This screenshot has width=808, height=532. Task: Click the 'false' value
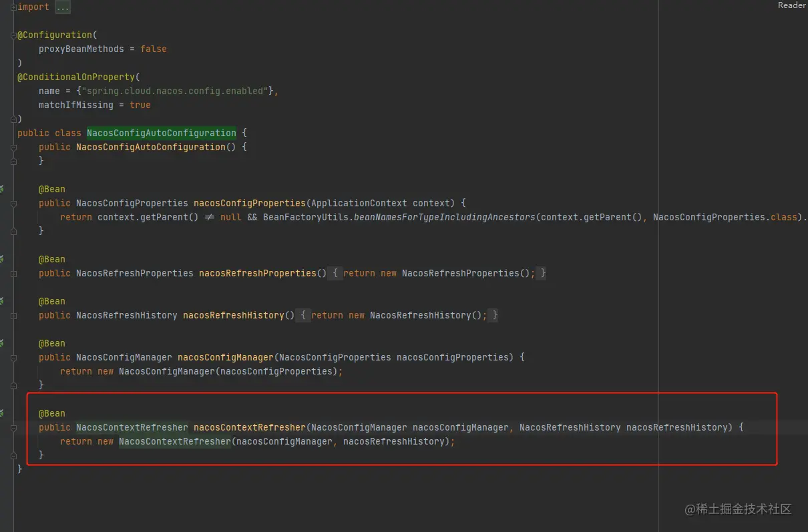154,49
